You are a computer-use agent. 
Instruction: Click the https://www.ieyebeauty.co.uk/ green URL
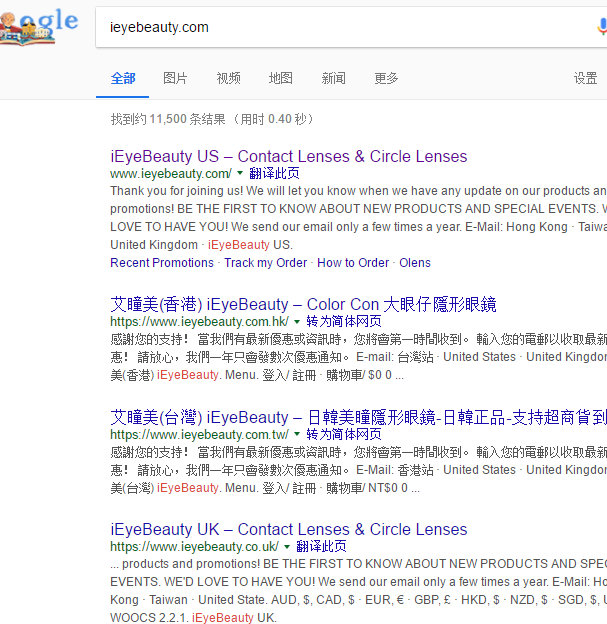point(194,546)
